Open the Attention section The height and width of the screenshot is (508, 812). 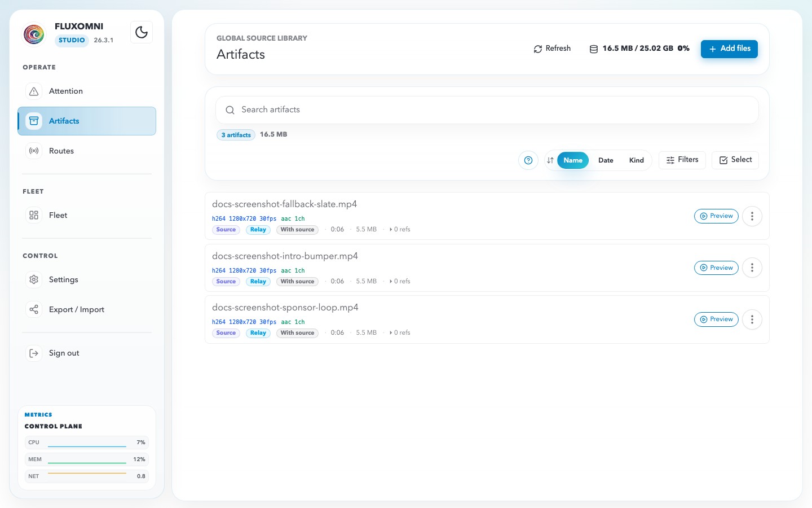(87, 91)
